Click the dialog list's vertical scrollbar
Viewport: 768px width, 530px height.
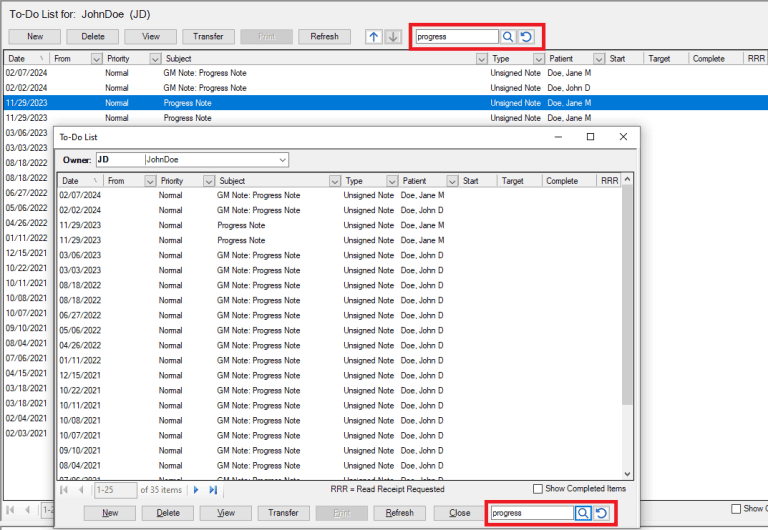(x=627, y=300)
